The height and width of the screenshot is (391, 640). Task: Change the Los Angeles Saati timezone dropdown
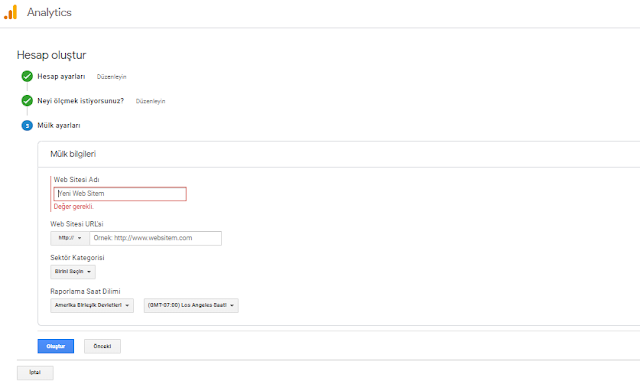pyautogui.click(x=191, y=305)
